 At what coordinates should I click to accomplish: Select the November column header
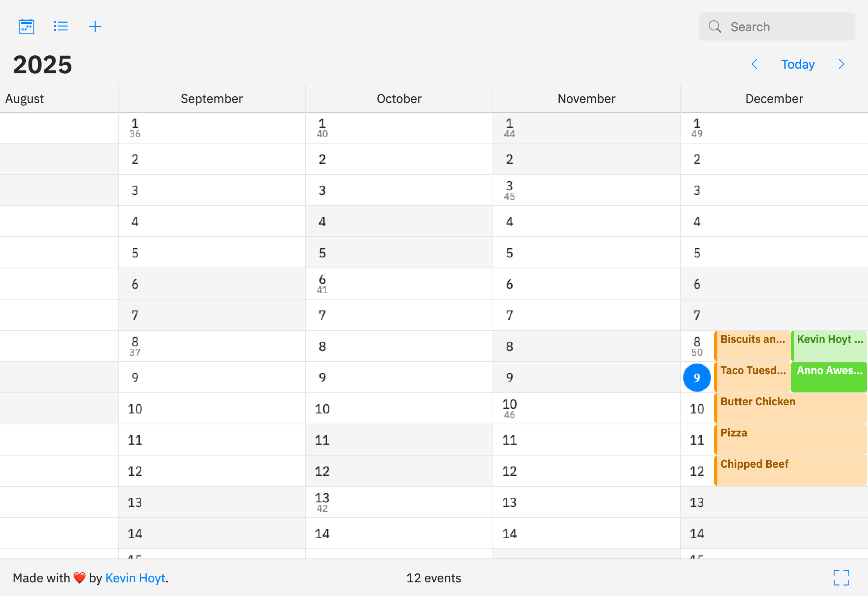[586, 98]
